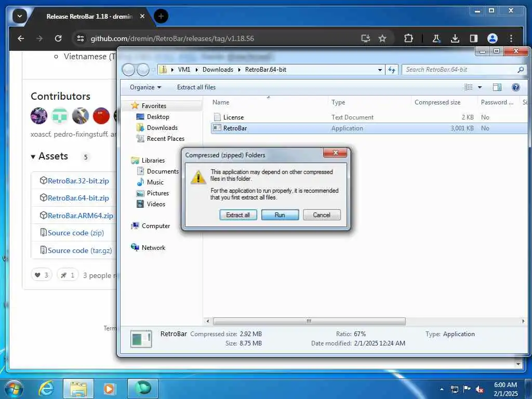Click Extract all files in Explorer toolbar
This screenshot has height=399, width=532.
pyautogui.click(x=196, y=87)
